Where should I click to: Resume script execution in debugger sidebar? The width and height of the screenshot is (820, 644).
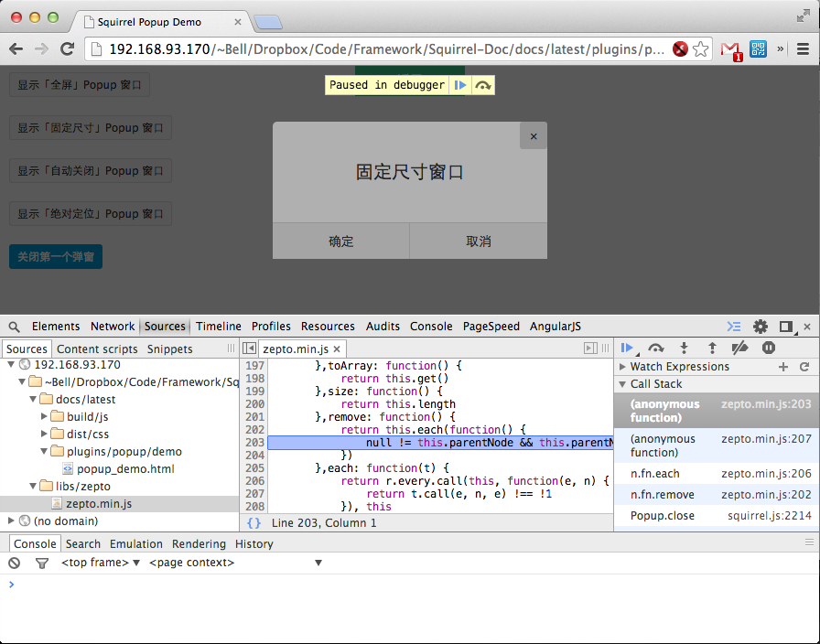(627, 348)
